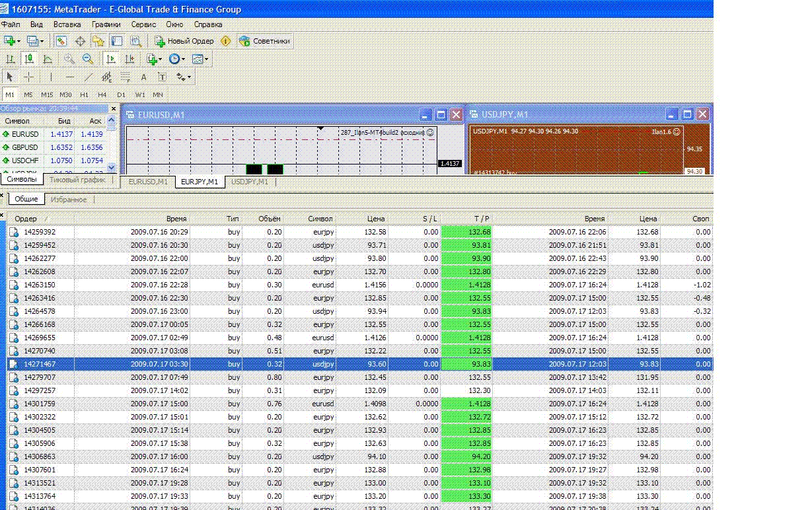Screen dimensions: 812x510
Task: Select order 14313521 in the list
Action: pos(360,483)
